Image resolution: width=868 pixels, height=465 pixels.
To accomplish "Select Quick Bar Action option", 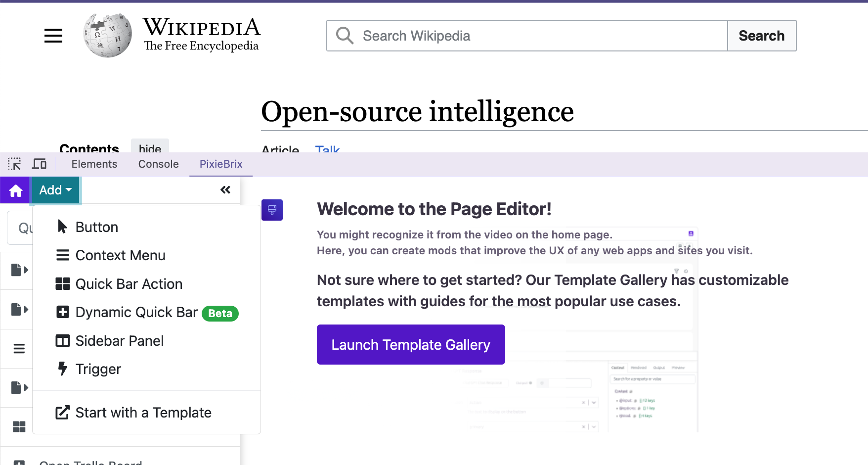I will 146,284.
